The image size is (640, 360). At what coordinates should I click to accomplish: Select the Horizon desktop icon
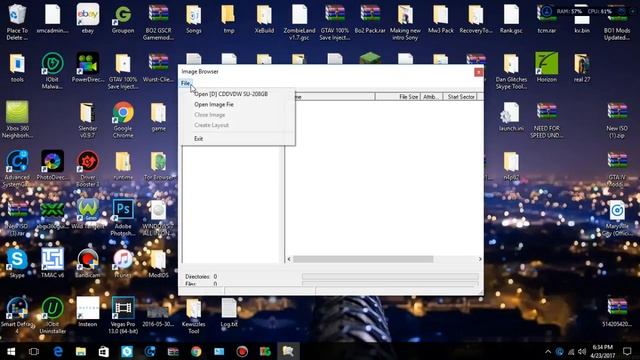(x=547, y=67)
